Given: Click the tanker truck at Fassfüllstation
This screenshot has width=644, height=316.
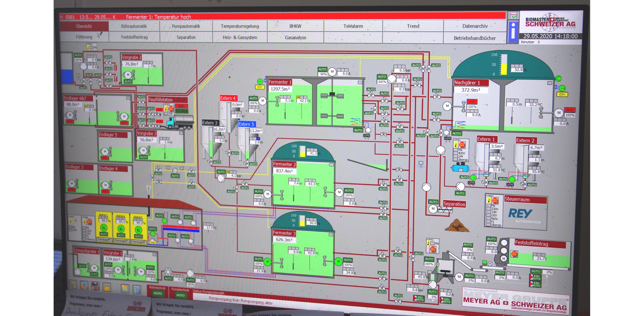Looking at the screenshot, I should (180, 122).
